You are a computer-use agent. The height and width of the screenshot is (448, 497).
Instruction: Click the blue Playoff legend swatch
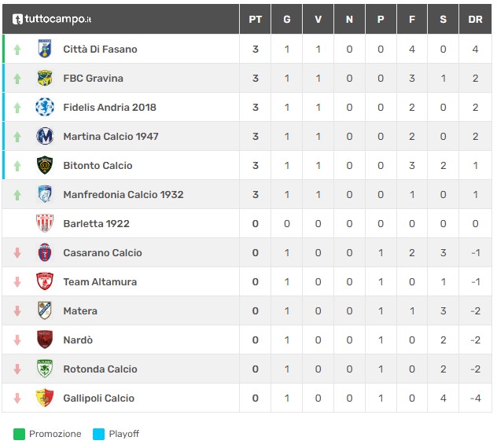[x=98, y=434]
